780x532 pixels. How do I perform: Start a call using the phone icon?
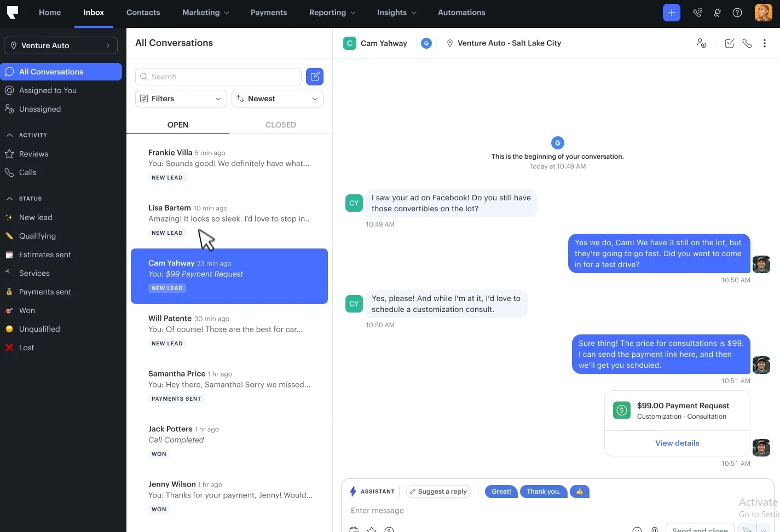[747, 43]
